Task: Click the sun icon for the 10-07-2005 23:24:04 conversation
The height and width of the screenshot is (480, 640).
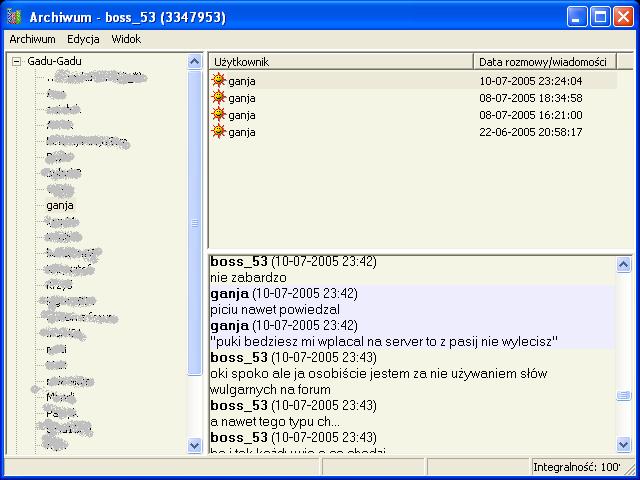Action: tap(219, 81)
